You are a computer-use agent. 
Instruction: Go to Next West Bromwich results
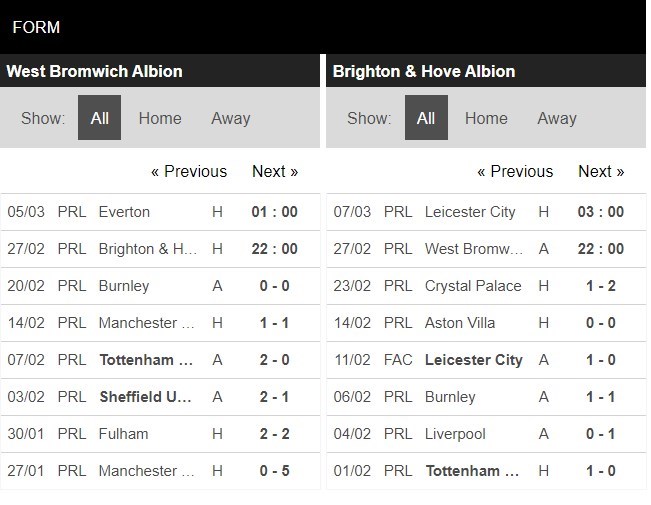(275, 171)
